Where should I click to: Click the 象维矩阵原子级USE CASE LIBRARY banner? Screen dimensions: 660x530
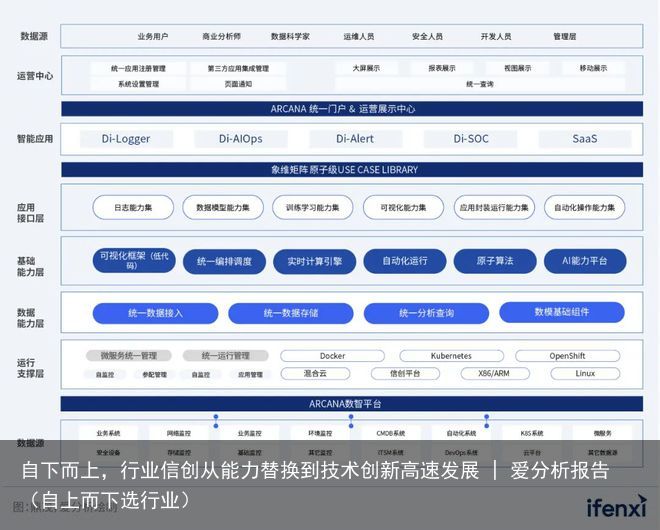pos(352,170)
